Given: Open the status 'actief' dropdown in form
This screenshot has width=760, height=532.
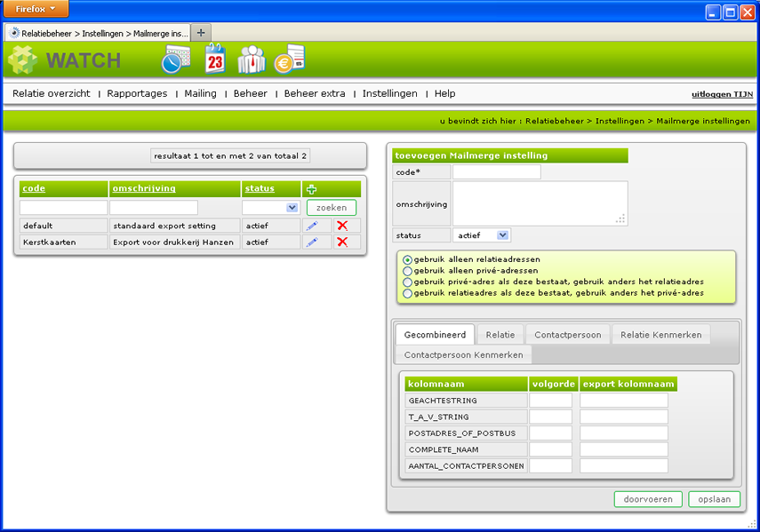Looking at the screenshot, I should [481, 235].
